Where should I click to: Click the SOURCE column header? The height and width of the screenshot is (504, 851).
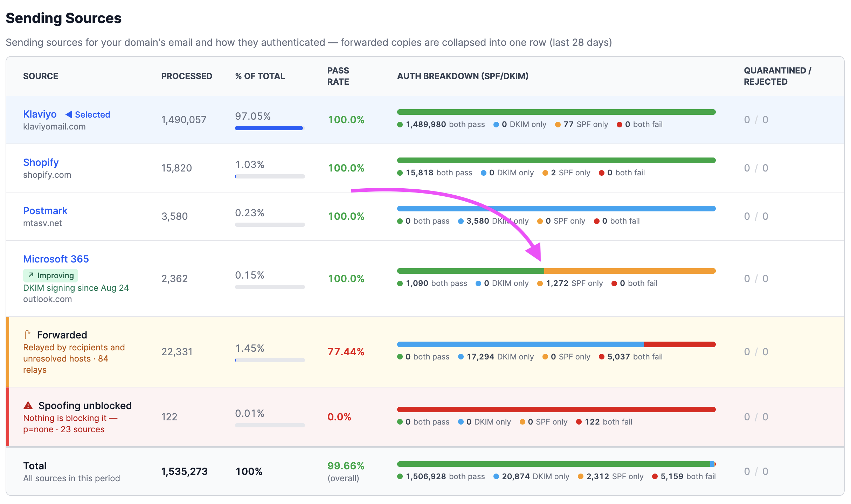click(41, 76)
